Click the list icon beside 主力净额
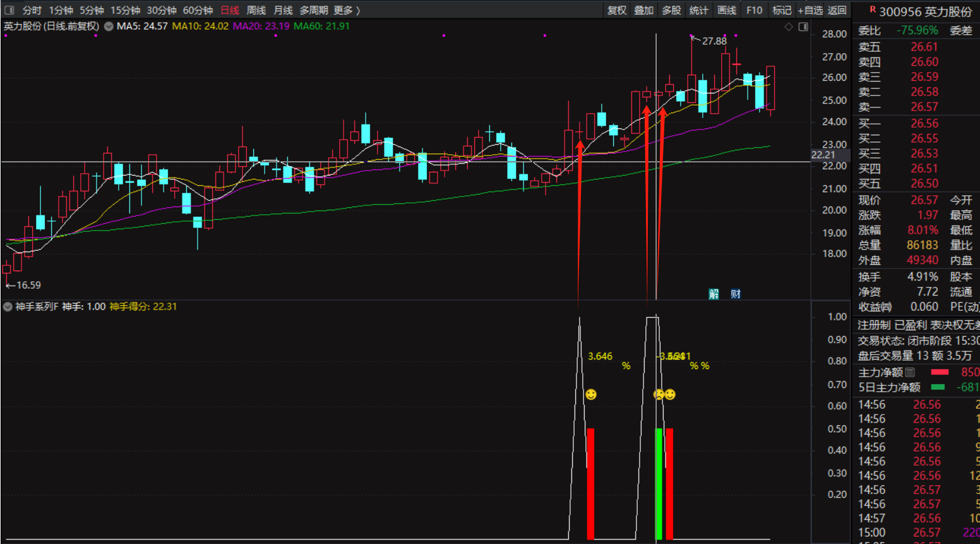980x544 pixels. click(x=910, y=372)
